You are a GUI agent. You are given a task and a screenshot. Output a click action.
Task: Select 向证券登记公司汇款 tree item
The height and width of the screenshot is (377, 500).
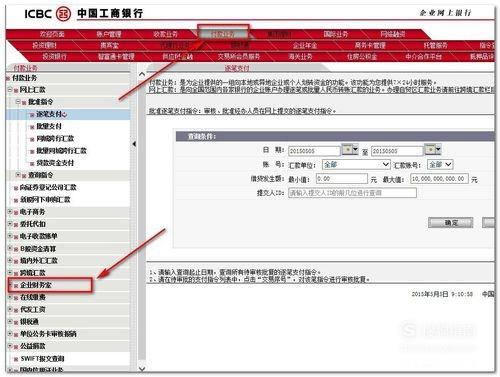click(48, 187)
